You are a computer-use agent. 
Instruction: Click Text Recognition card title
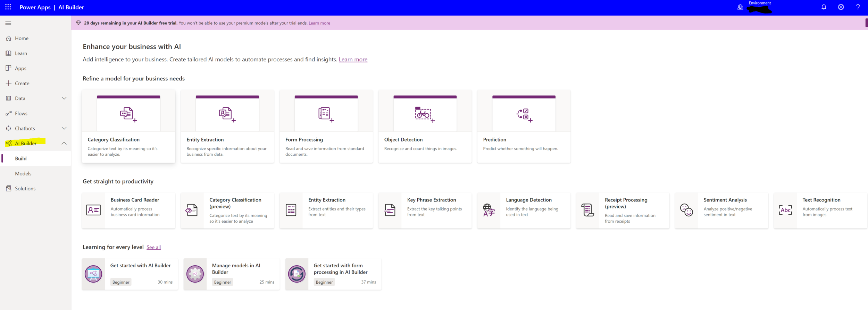821,200
